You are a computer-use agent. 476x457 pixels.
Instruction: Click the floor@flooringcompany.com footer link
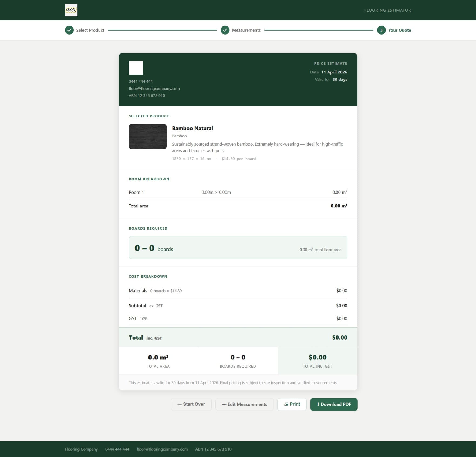click(162, 449)
